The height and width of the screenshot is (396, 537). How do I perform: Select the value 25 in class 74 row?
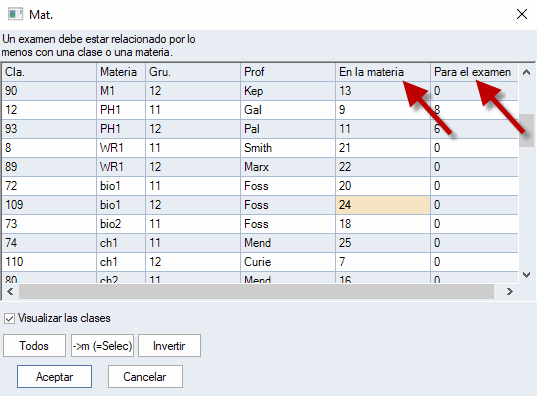click(383, 243)
